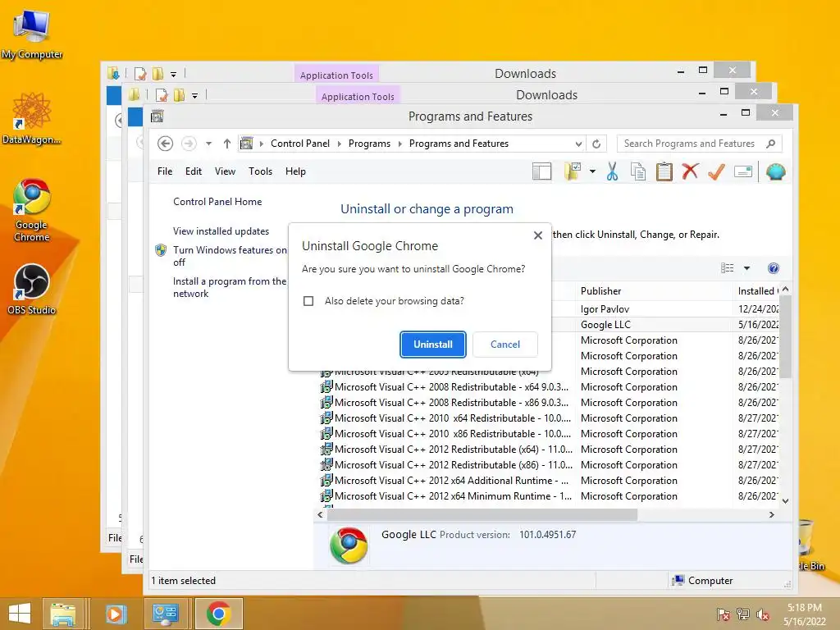
Task: Click the globe icon in toolbar
Action: point(775,171)
